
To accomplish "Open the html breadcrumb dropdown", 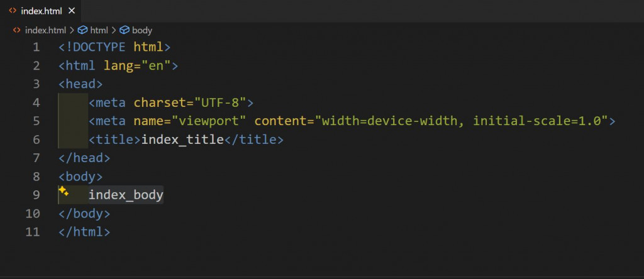I will click(99, 30).
